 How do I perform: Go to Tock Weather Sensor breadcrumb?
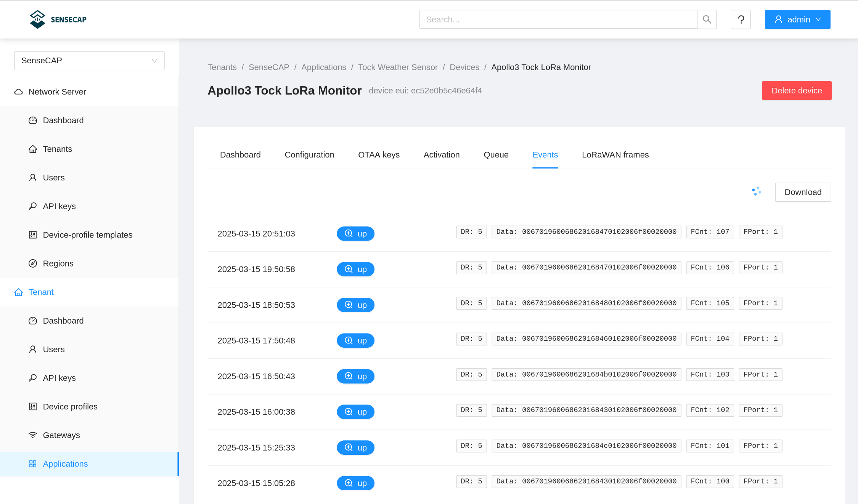pyautogui.click(x=398, y=67)
